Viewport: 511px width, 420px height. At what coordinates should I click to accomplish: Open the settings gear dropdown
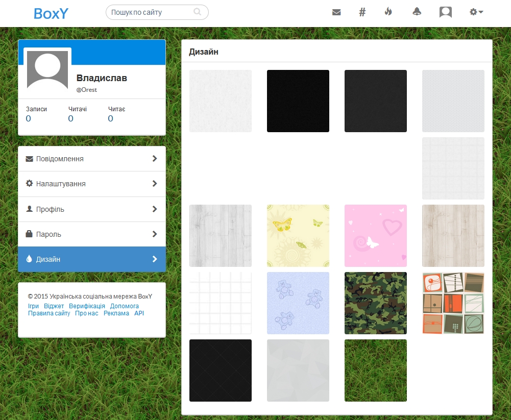476,12
